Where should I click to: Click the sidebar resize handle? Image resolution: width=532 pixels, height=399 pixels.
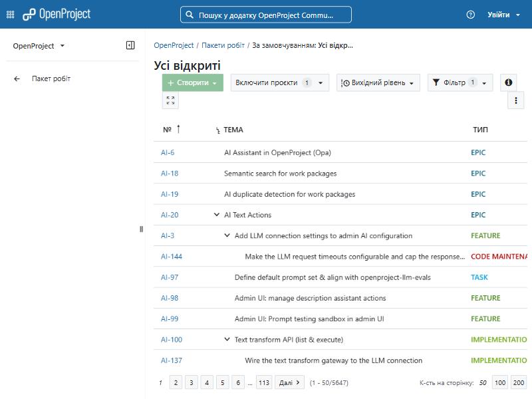[x=141, y=229]
